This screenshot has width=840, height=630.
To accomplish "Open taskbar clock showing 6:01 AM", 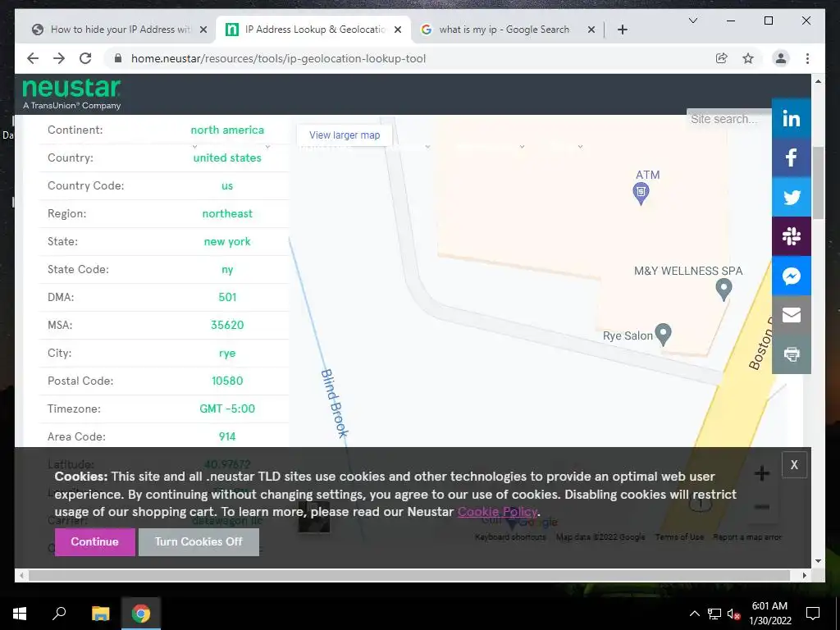I will (769, 614).
